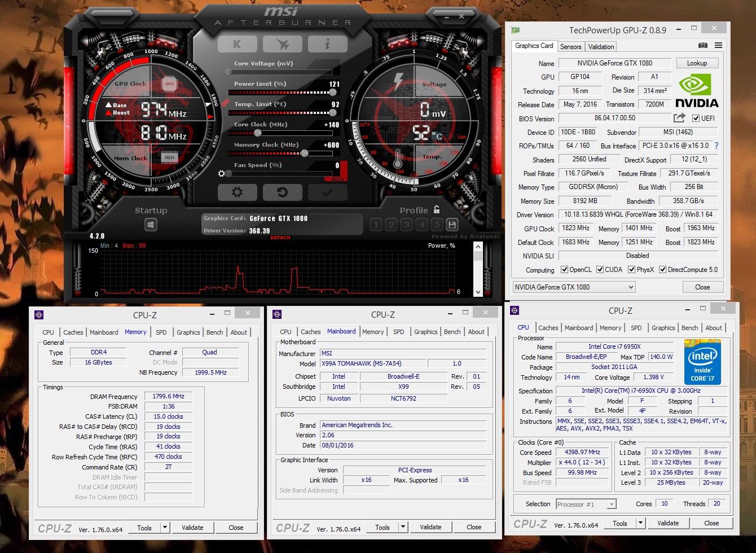The image size is (756, 553).
Task: Click the Windows Startup icon in Afterburner
Action: tap(151, 225)
